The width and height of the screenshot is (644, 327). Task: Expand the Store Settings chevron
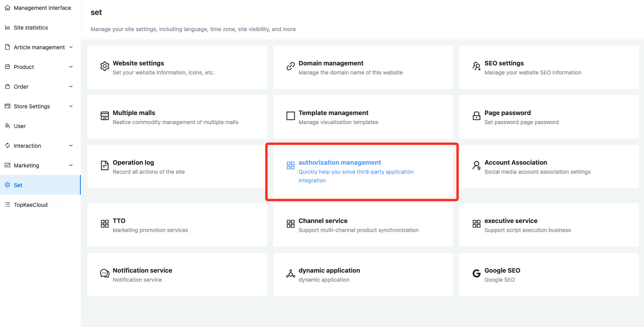click(x=71, y=106)
